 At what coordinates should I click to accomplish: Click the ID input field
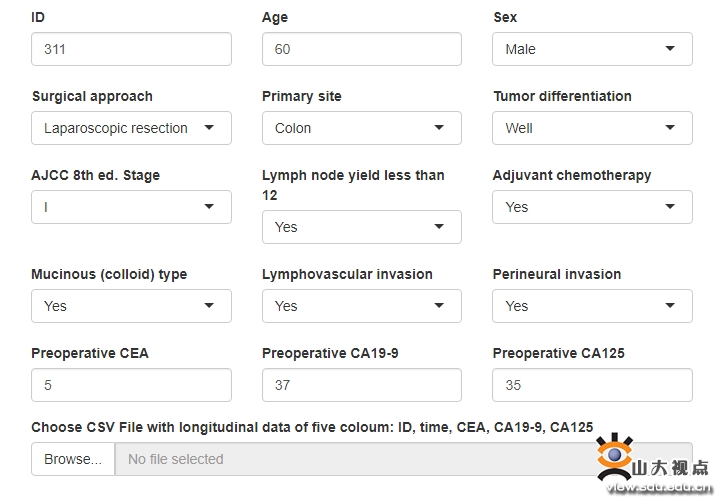coord(131,49)
